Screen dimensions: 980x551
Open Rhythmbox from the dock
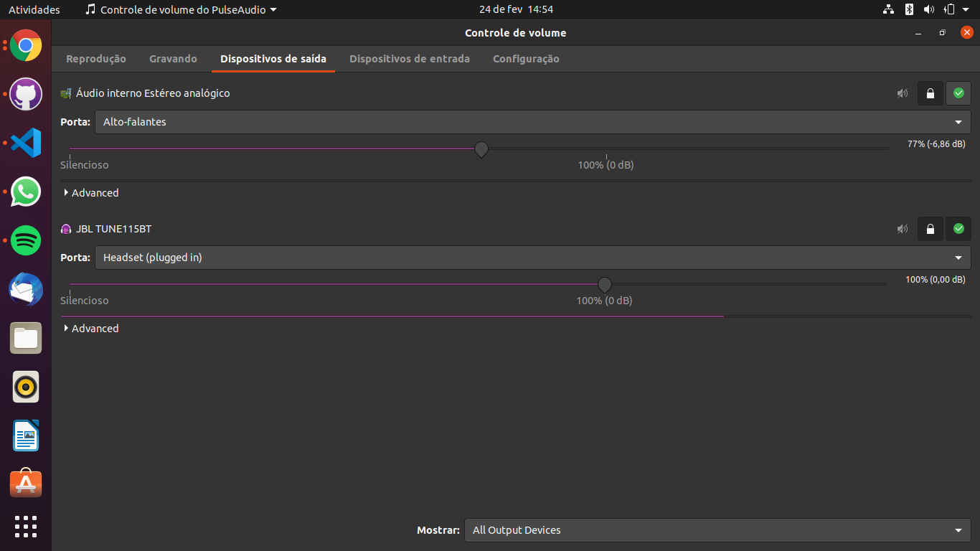[x=26, y=387]
